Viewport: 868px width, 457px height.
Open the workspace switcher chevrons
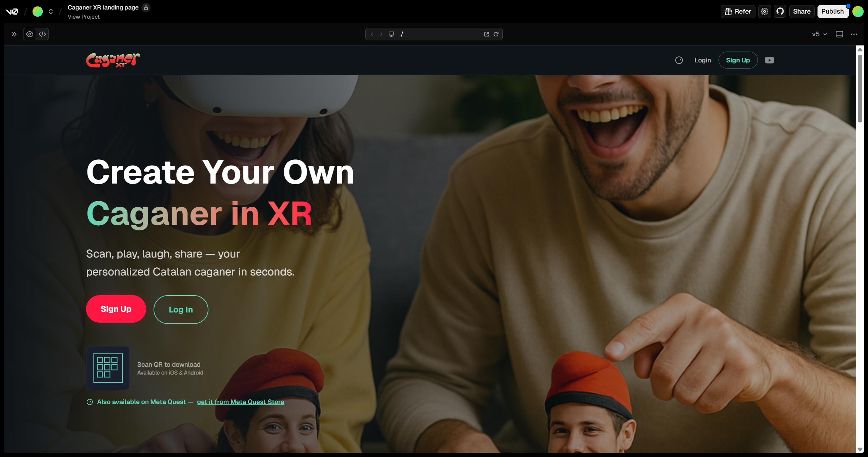[x=51, y=12]
